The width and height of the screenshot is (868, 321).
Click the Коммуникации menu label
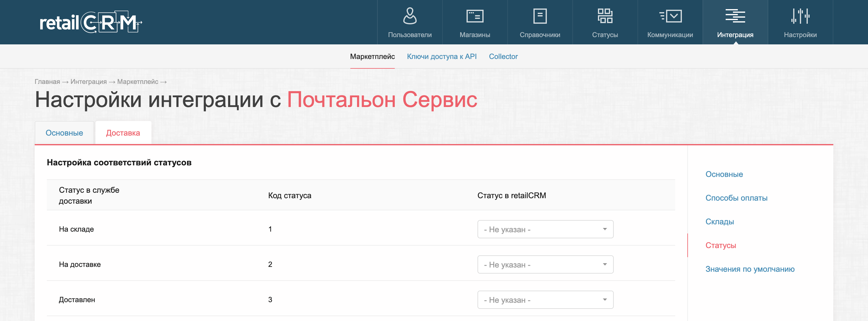tap(670, 35)
